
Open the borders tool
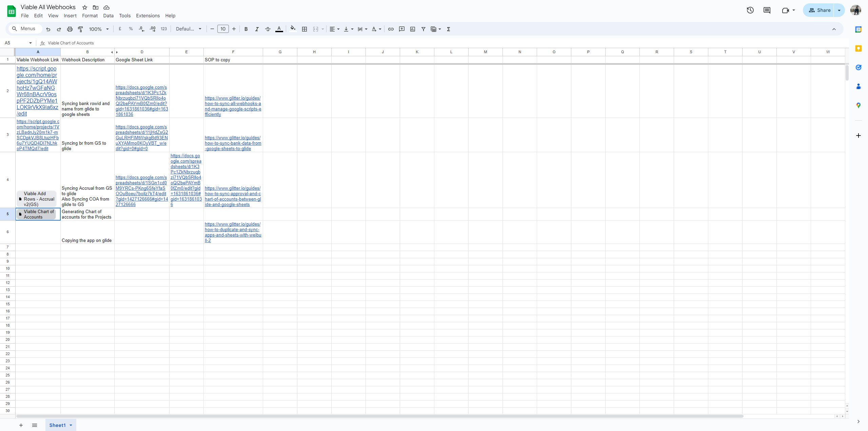[304, 29]
